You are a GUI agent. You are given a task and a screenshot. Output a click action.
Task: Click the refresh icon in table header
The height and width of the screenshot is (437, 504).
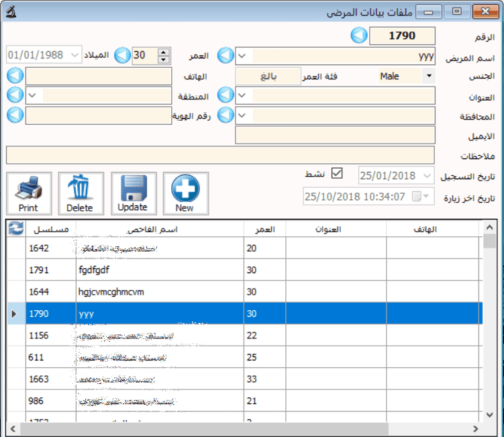pos(15,229)
